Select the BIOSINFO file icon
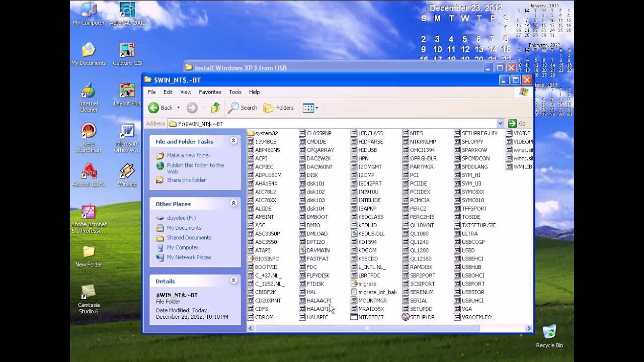This screenshot has width=644, height=362. point(251,258)
